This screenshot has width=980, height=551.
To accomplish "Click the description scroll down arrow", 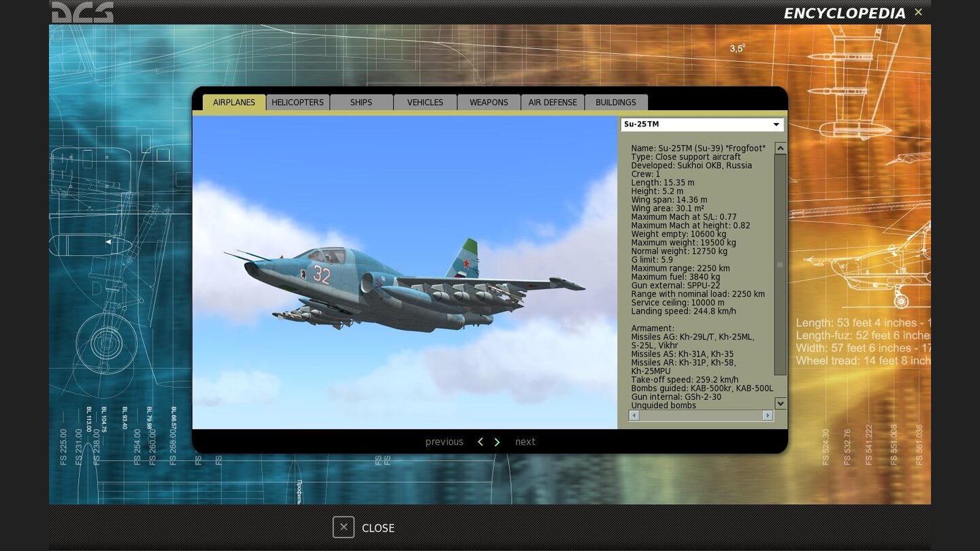I will click(x=781, y=403).
